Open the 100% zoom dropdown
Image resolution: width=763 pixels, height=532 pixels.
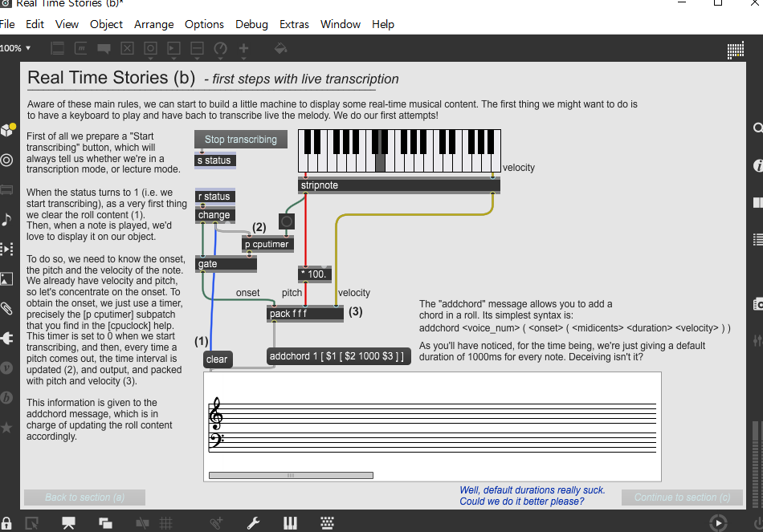click(x=15, y=48)
